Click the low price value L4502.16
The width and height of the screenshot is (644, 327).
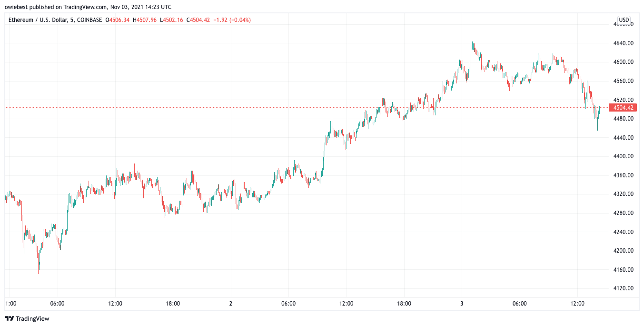(172, 20)
